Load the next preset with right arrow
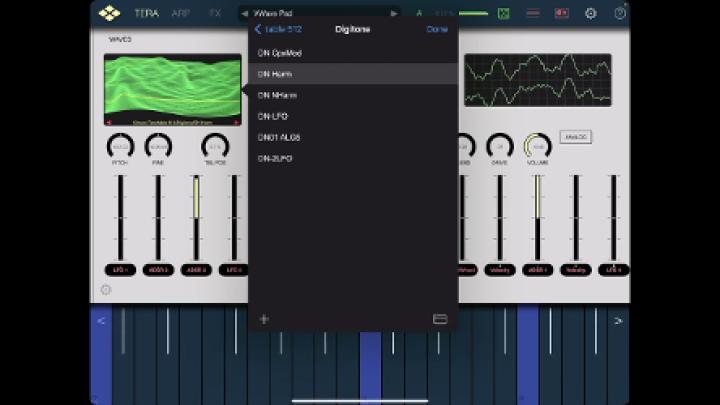720x405 pixels. [394, 13]
